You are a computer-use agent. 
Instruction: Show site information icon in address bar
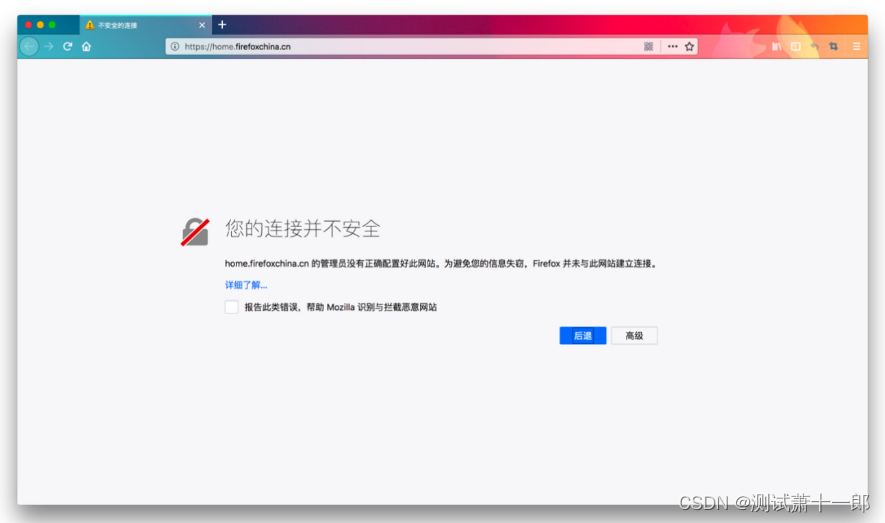(175, 46)
